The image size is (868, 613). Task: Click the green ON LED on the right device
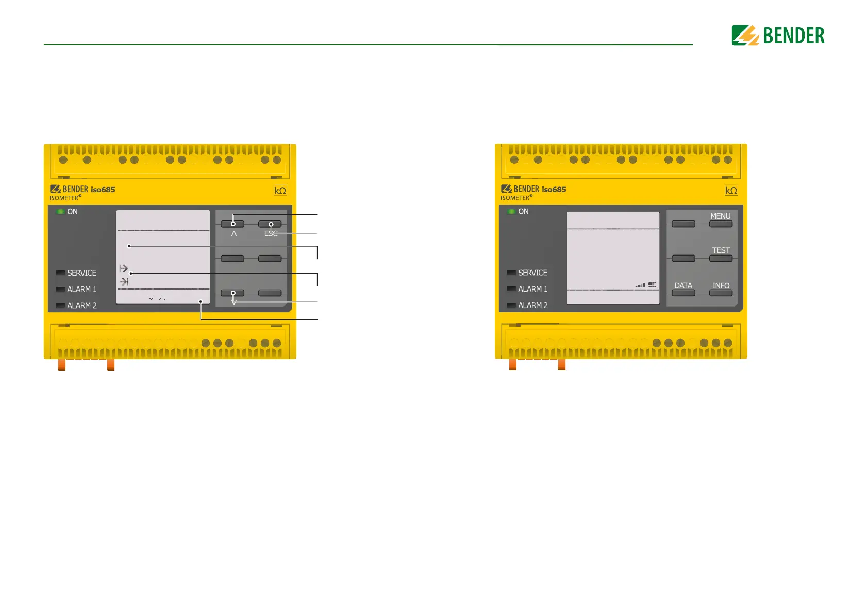[x=511, y=212]
